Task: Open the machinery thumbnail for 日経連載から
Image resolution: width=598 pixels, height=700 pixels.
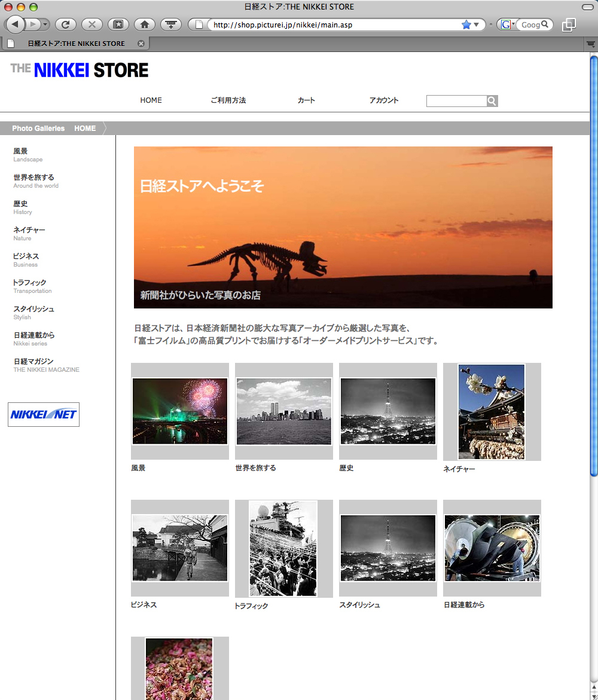Action: point(492,548)
